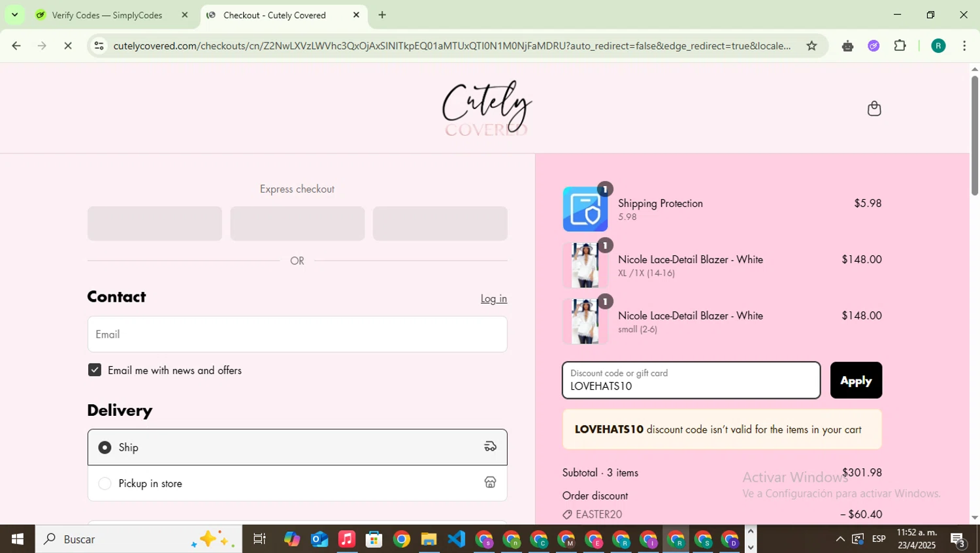Viewport: 980px width, 553px height.
Task: Click the store icon in Pickup row
Action: pyautogui.click(x=490, y=482)
